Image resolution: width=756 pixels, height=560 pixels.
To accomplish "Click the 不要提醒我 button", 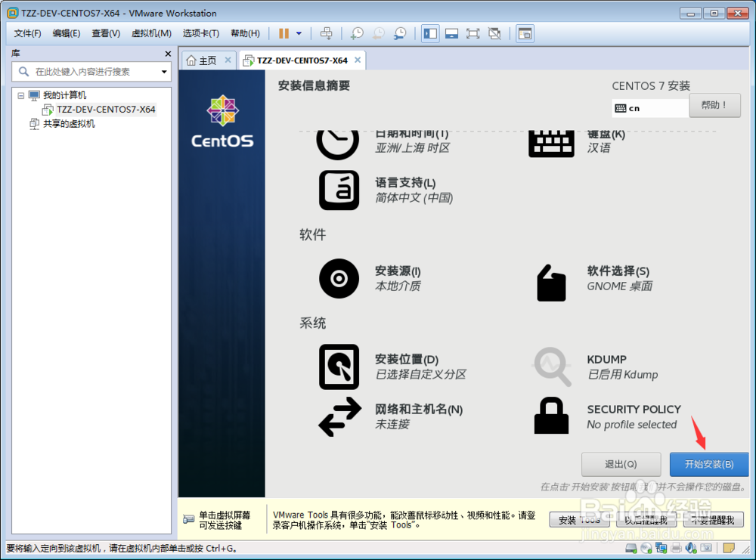I will click(713, 520).
